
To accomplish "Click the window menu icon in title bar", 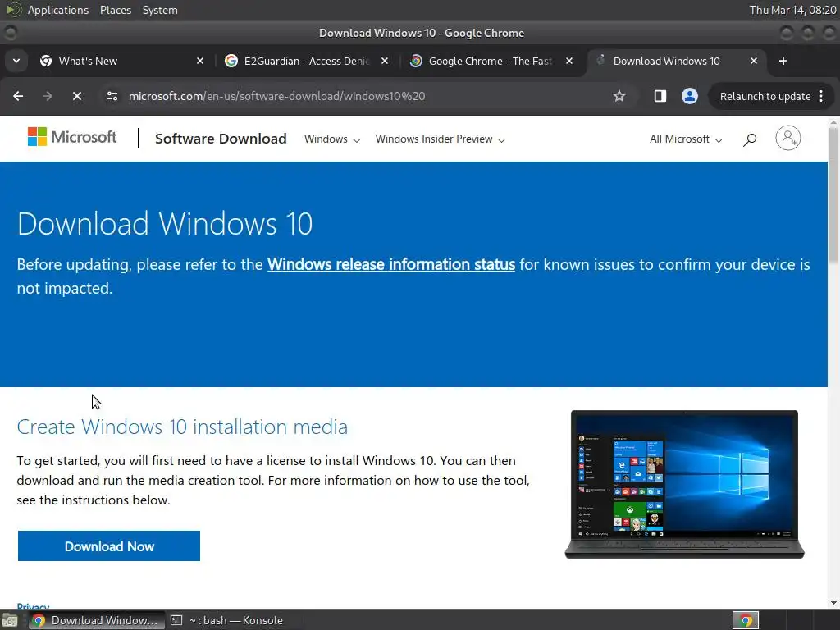I will pyautogui.click(x=10, y=33).
